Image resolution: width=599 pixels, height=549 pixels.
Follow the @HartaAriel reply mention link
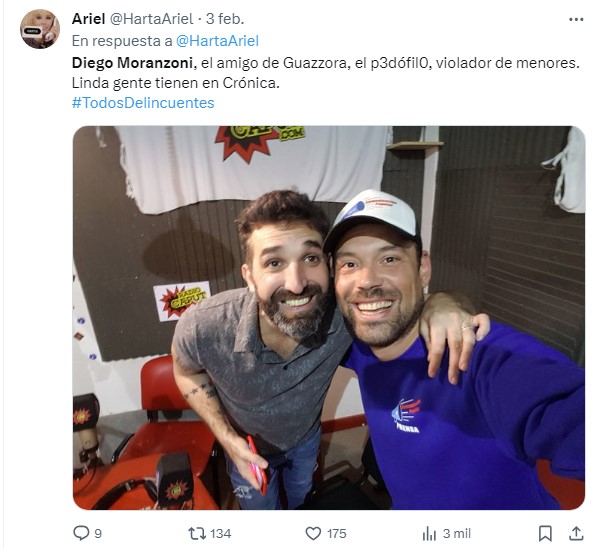coord(217,41)
